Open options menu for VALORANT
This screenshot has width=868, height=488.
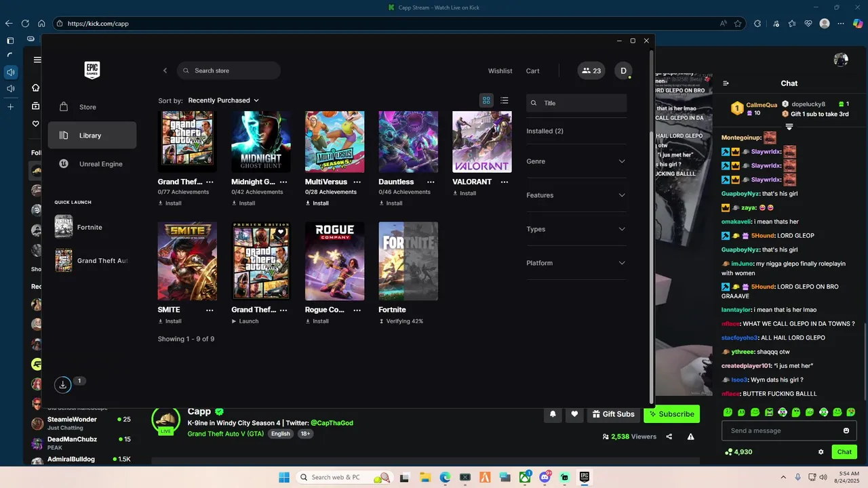pyautogui.click(x=505, y=182)
